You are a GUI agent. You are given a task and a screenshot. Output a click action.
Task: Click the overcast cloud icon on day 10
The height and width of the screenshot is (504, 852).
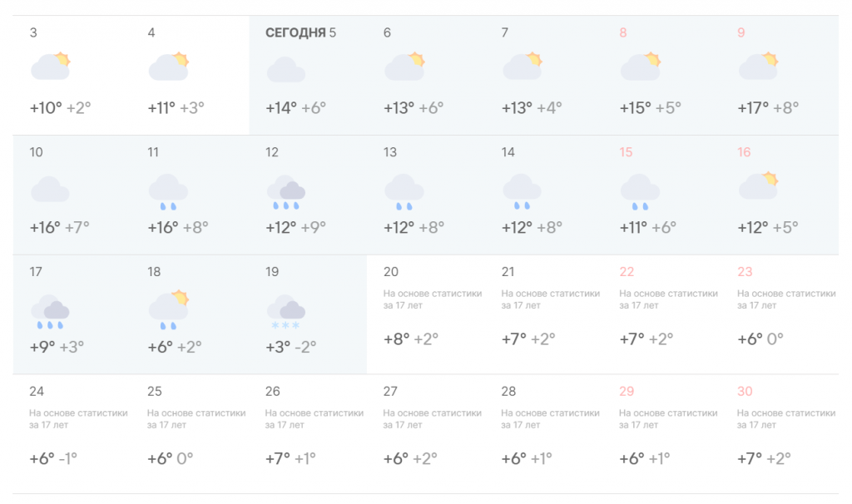[x=49, y=190]
